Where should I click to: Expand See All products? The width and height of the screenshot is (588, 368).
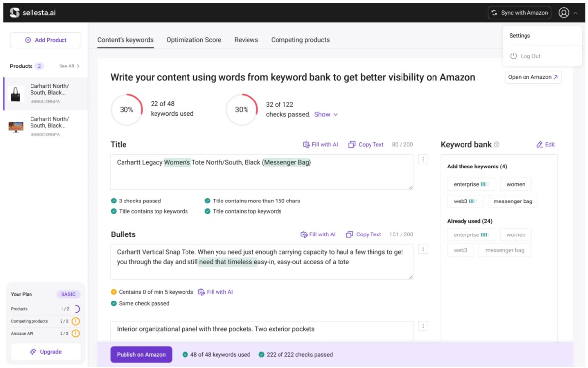coord(69,66)
